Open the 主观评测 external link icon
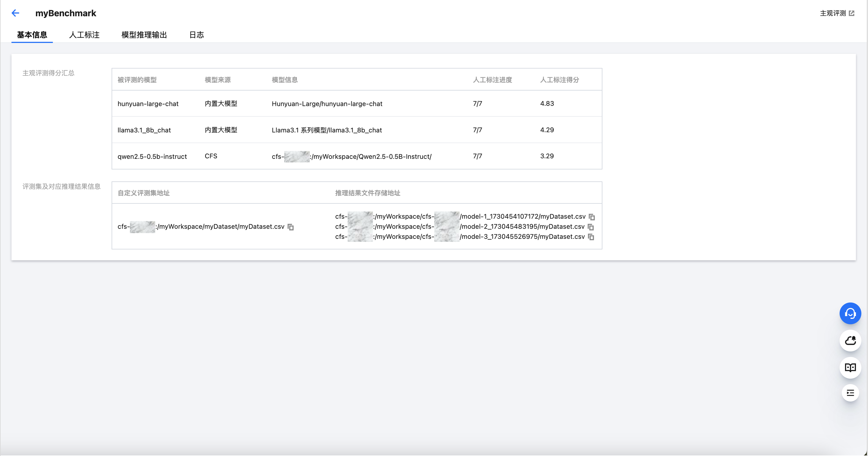The width and height of the screenshot is (868, 456). [851, 13]
